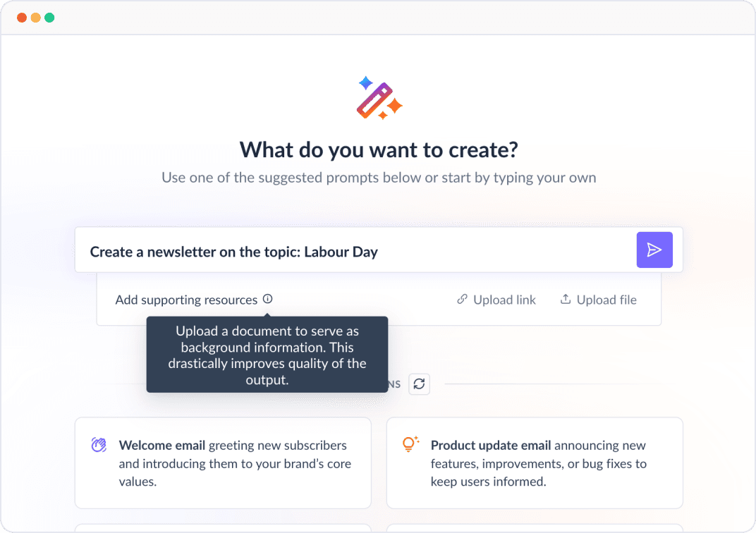Image resolution: width=756 pixels, height=533 pixels.
Task: Click the info icon beside supporting resources
Action: (x=268, y=299)
